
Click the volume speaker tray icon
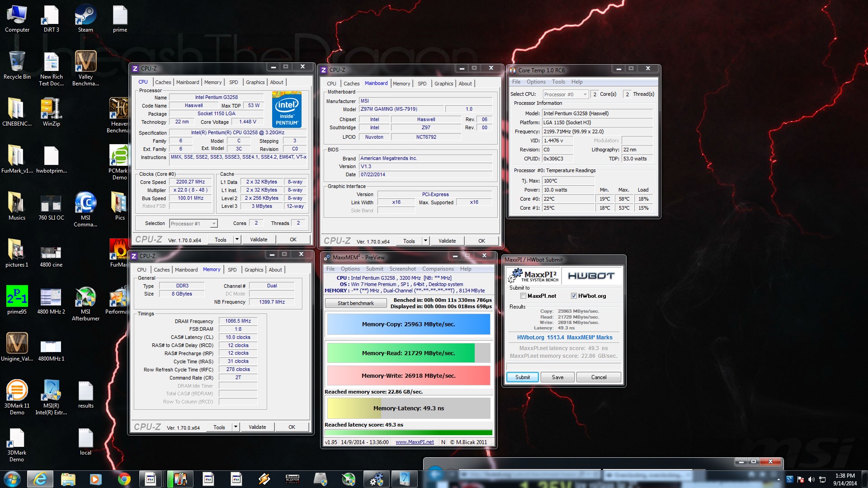(811, 479)
